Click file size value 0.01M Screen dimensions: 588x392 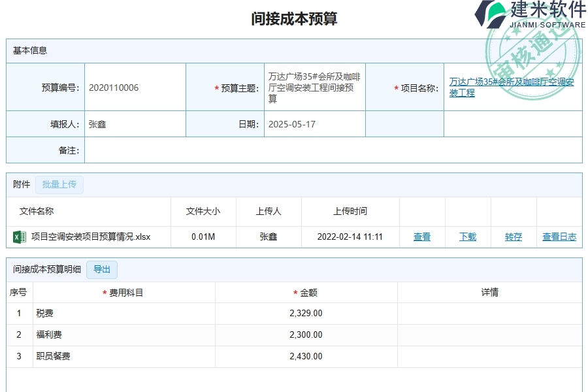203,237
